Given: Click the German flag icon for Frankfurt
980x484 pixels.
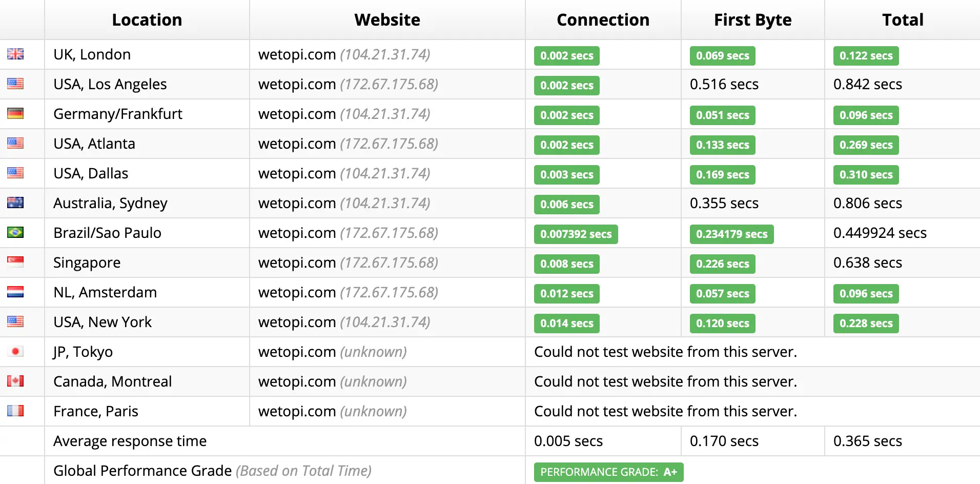Looking at the screenshot, I should (x=15, y=113).
